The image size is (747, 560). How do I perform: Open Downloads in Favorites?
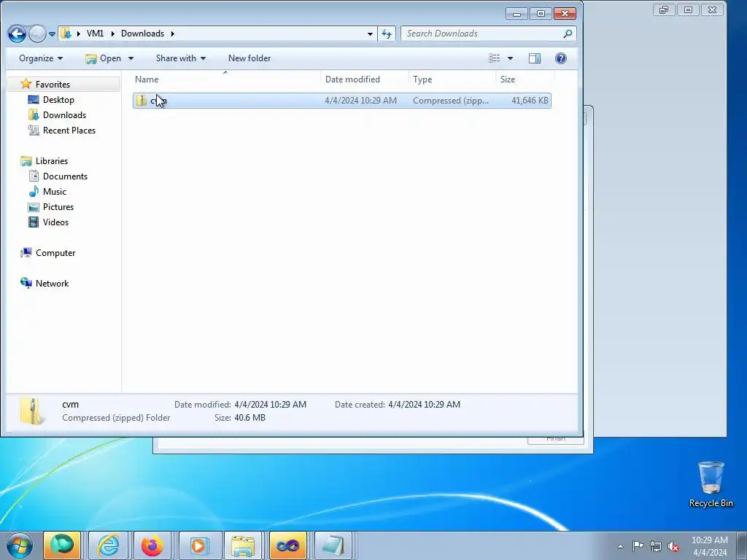tap(64, 114)
